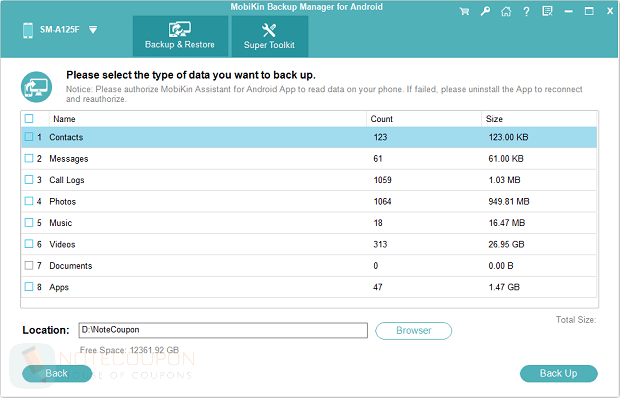Viewport: 620px width, 398px height.
Task: Check the Call Logs checkbox
Action: pos(29,180)
